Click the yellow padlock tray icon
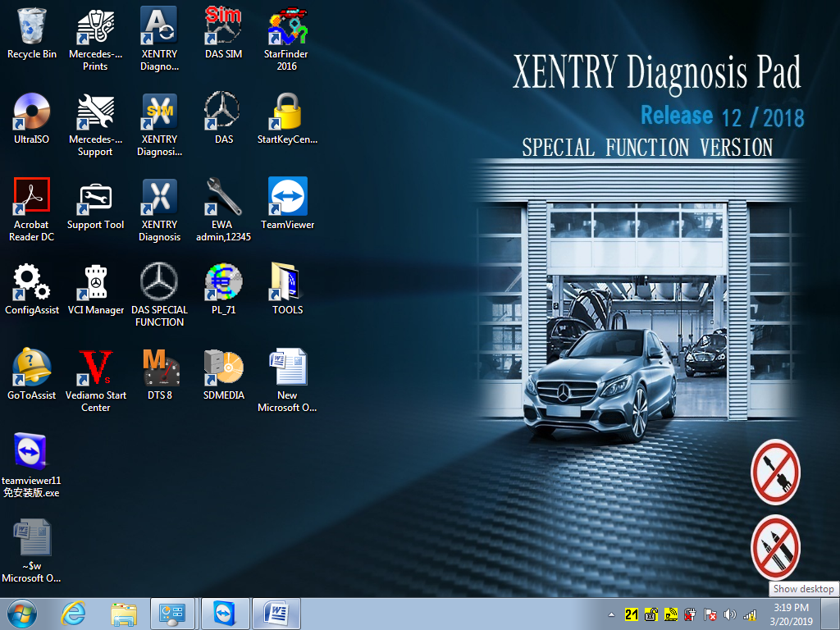Viewport: 840px width, 630px height. pyautogui.click(x=651, y=614)
